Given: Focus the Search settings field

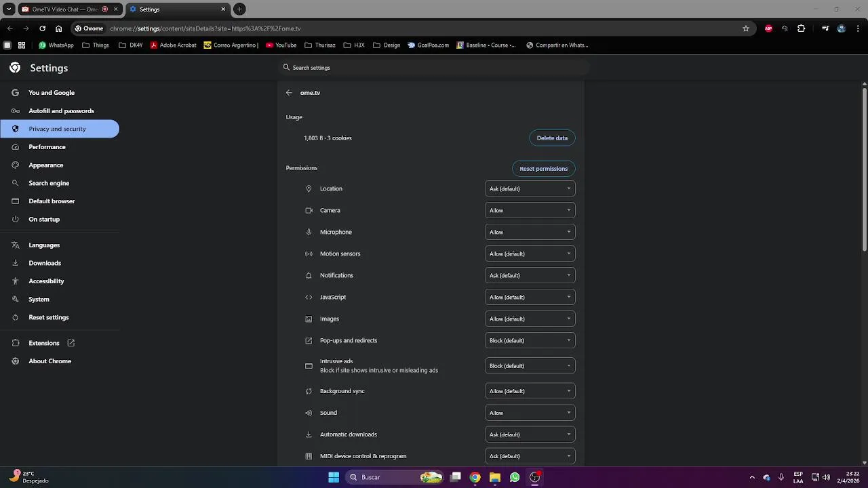Looking at the screenshot, I should (434, 68).
